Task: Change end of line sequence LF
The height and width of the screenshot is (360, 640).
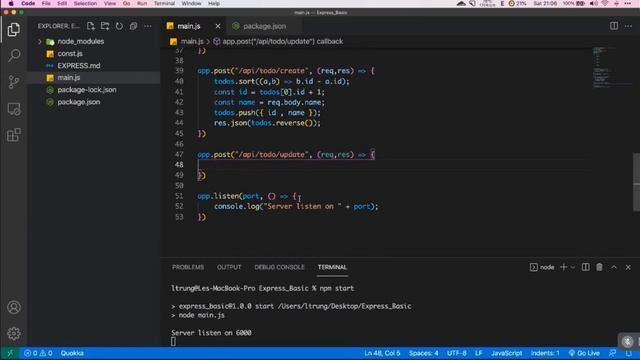Action: pyautogui.click(x=479, y=353)
